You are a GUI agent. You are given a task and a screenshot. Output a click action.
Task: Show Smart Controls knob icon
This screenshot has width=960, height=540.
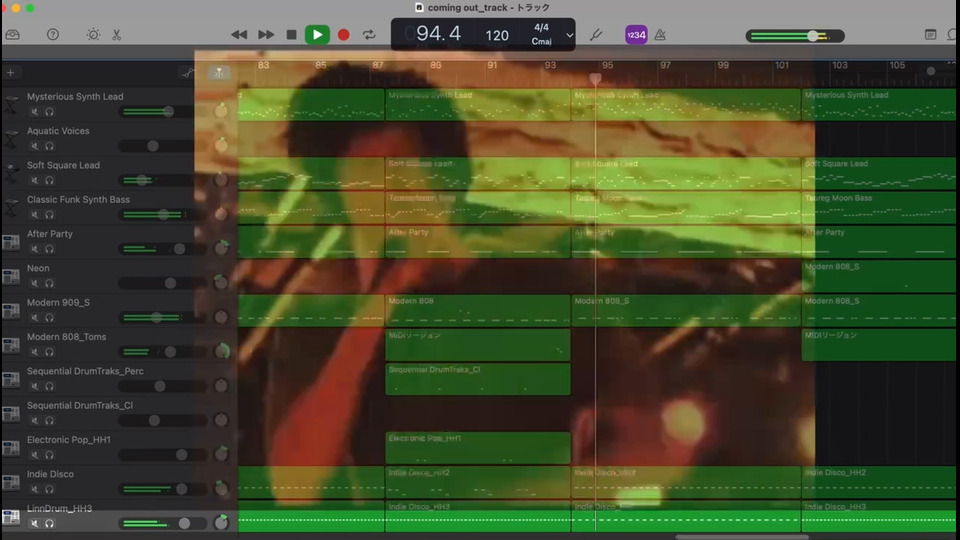pyautogui.click(x=93, y=35)
